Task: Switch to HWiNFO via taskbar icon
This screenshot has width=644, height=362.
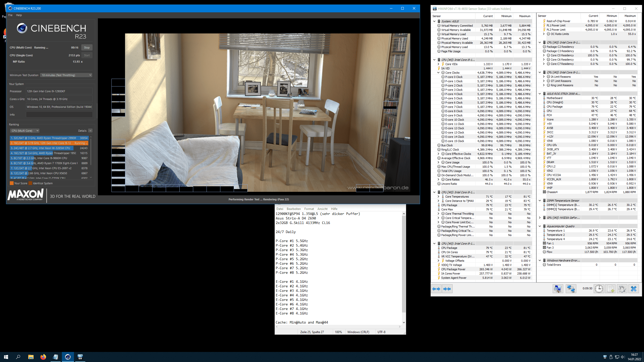Action: coord(80,357)
